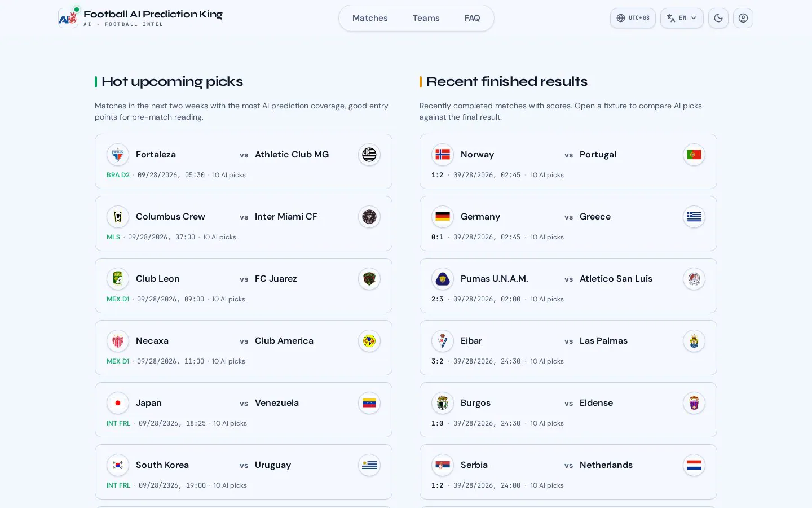Expand the EN language dropdown

coord(682,18)
